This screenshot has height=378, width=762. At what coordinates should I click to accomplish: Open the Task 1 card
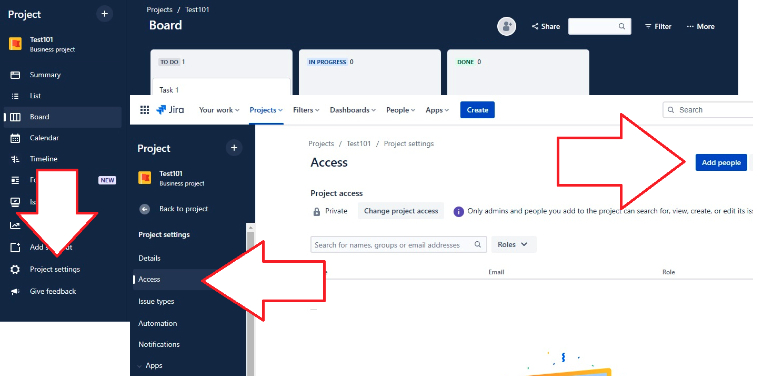click(x=222, y=87)
